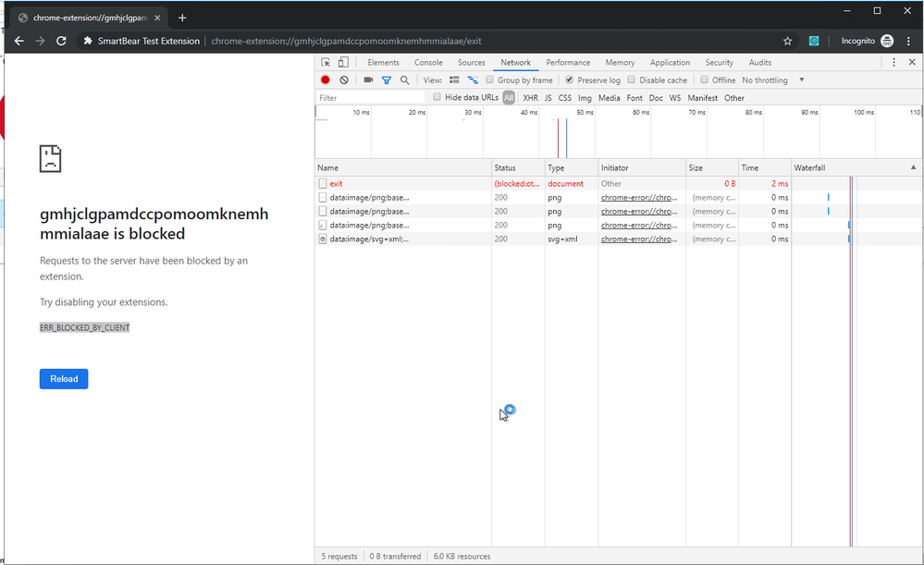Filter requests by XHR type

click(530, 98)
